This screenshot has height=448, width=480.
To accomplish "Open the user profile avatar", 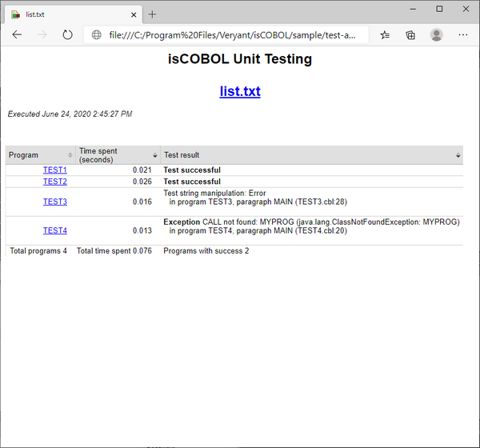I will pos(436,35).
